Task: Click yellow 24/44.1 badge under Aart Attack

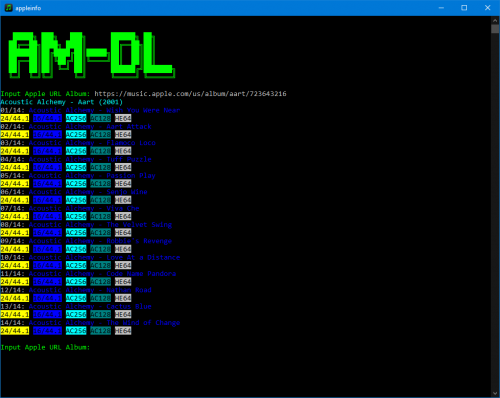Action: [15, 135]
